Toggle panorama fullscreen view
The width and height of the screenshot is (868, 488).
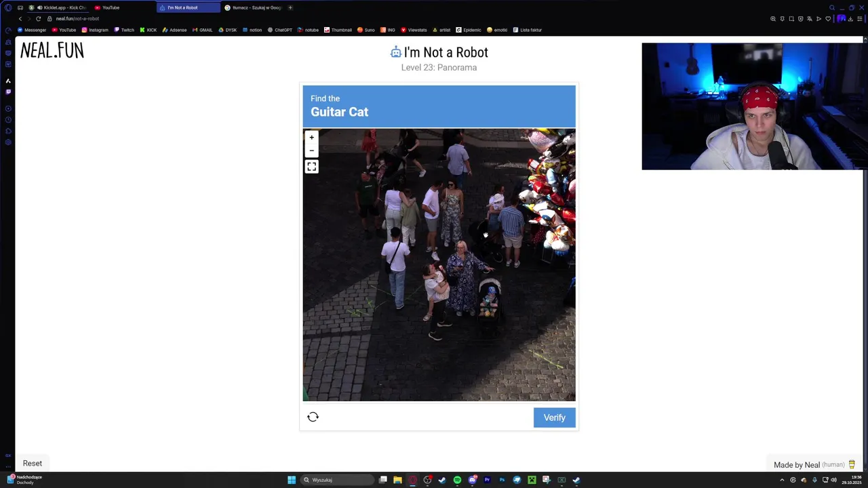(x=311, y=167)
